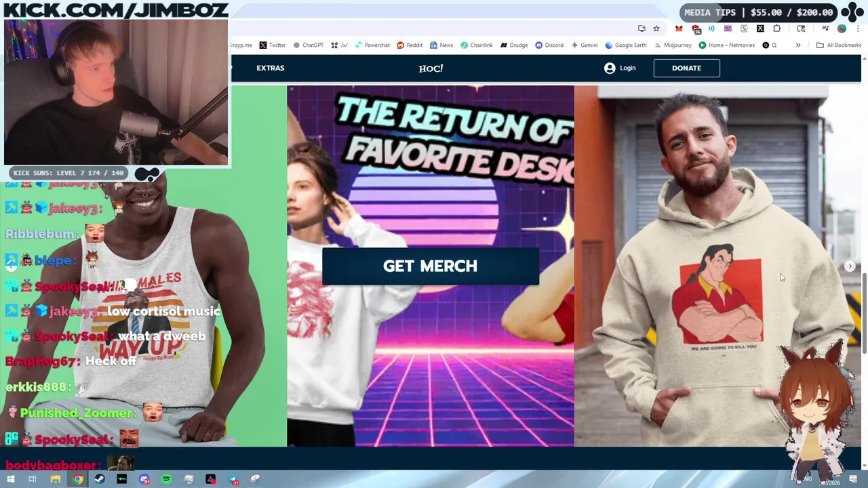Click the blue sound-wave extension icon

tap(711, 28)
